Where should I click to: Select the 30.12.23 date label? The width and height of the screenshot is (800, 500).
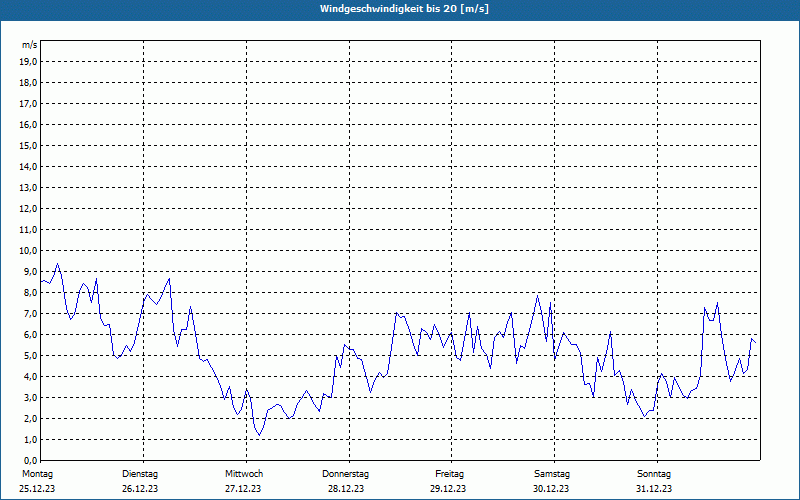(x=551, y=489)
